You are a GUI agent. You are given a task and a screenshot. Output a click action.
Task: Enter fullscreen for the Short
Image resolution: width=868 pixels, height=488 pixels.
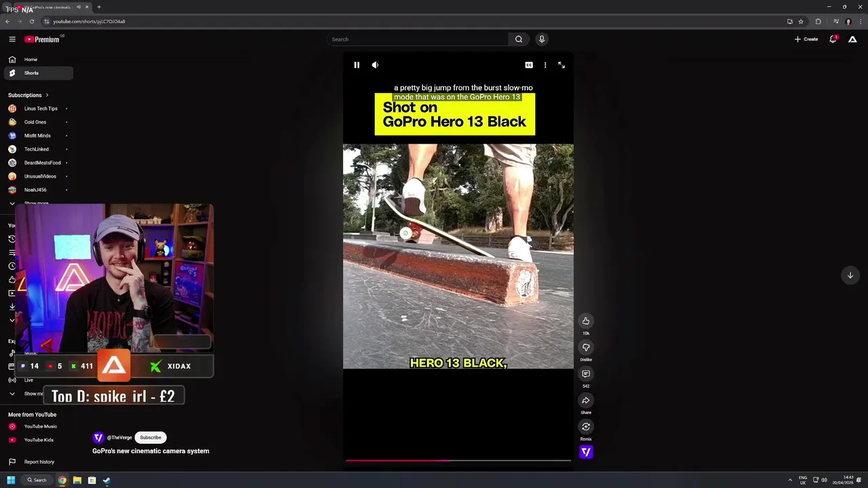coord(561,65)
